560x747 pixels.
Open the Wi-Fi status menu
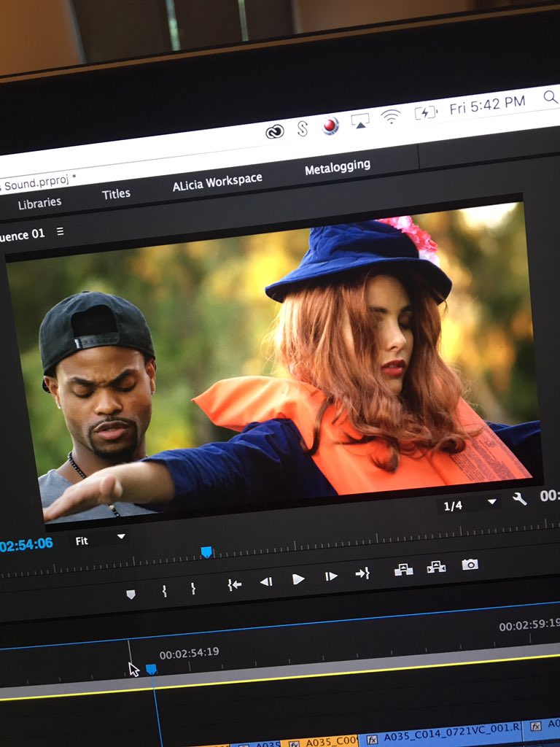click(x=391, y=116)
